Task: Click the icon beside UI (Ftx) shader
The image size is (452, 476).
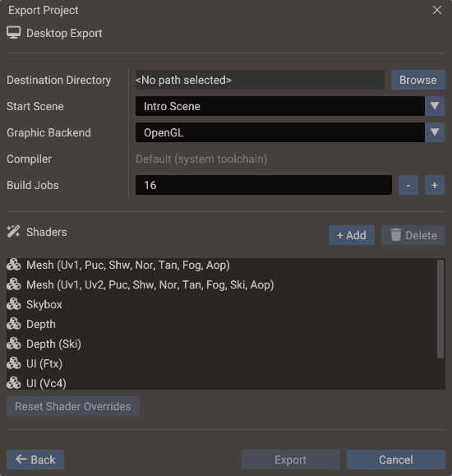Action: pos(14,363)
